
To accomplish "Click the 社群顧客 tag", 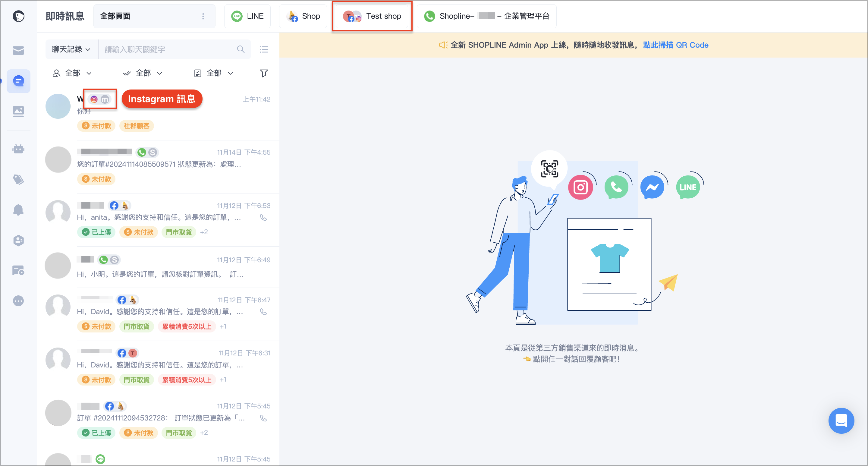I will point(137,126).
